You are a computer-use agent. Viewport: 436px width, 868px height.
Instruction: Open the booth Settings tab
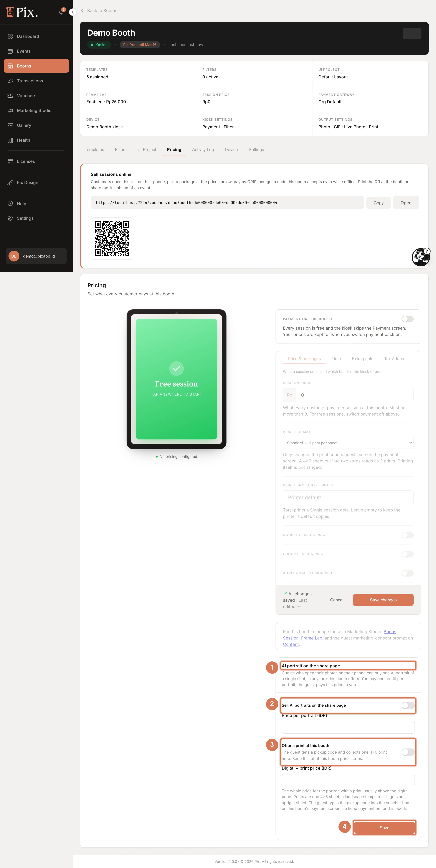[x=256, y=150]
